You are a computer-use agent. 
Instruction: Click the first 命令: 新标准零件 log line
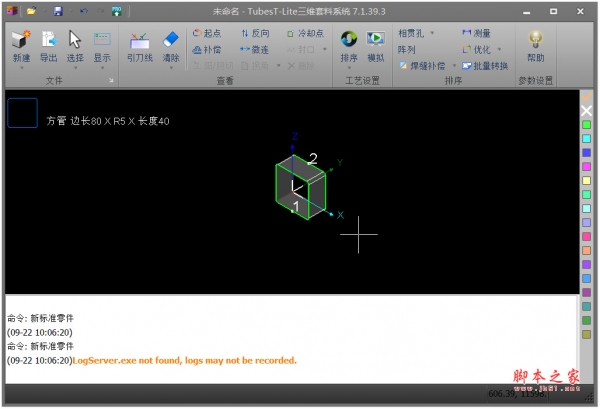tap(40, 318)
